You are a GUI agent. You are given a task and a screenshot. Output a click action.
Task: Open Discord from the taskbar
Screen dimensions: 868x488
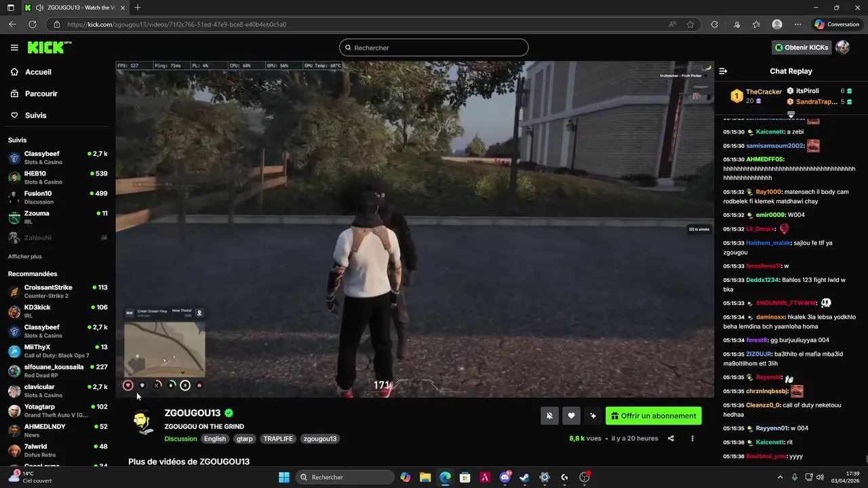tap(505, 477)
